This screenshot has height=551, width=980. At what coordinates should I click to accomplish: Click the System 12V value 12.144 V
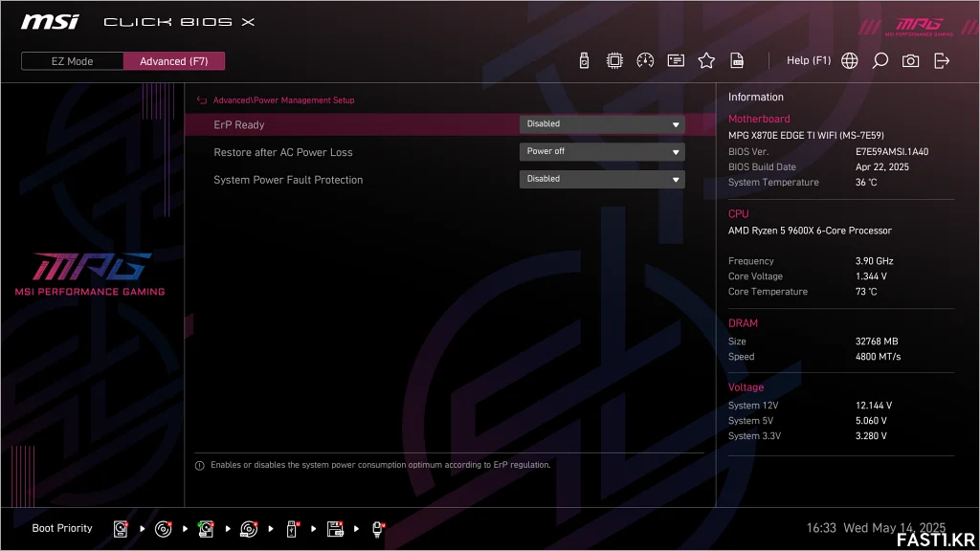[874, 406]
